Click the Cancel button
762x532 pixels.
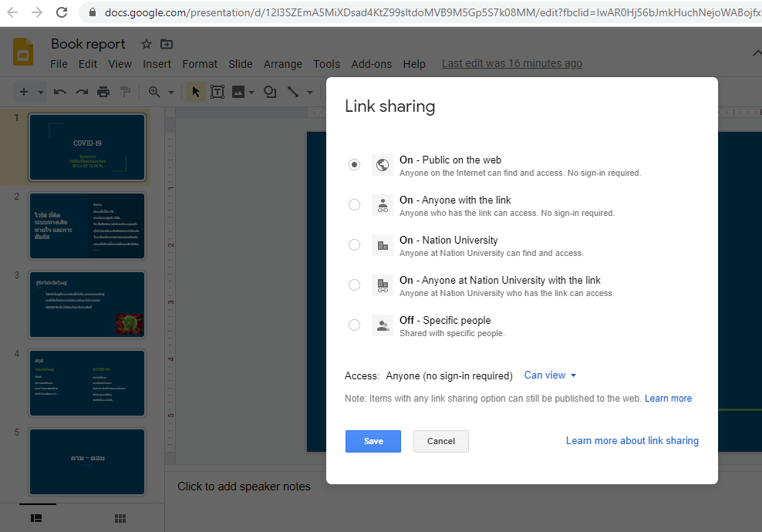(x=440, y=441)
